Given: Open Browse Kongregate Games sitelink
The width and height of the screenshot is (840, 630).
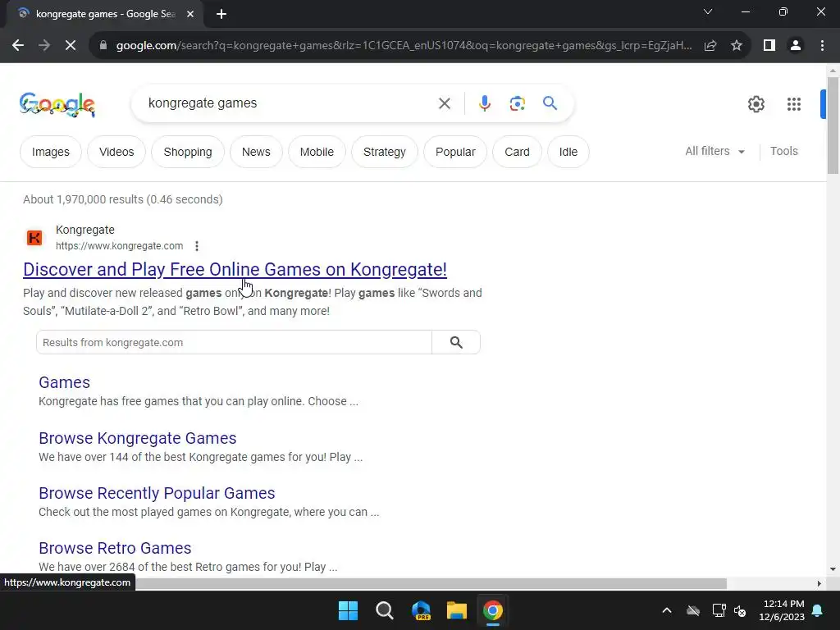Looking at the screenshot, I should coord(138,438).
